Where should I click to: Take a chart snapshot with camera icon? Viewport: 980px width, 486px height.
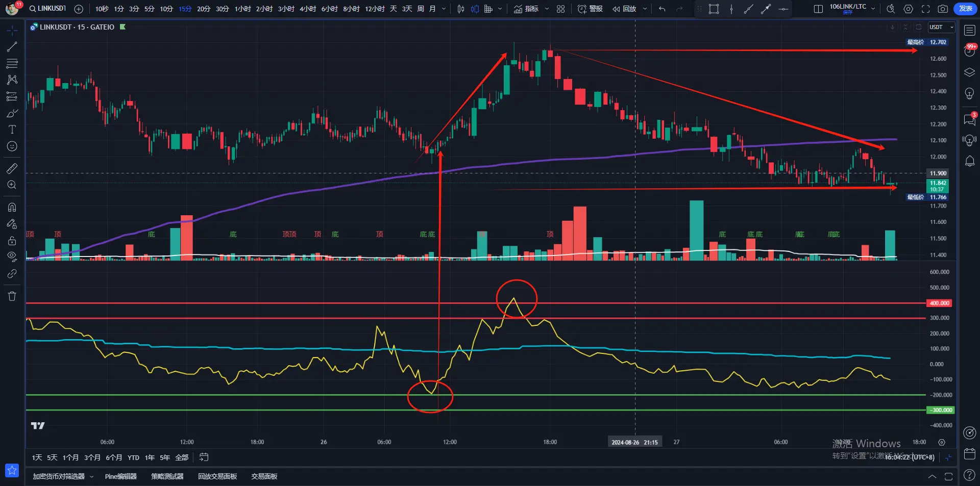pos(943,9)
